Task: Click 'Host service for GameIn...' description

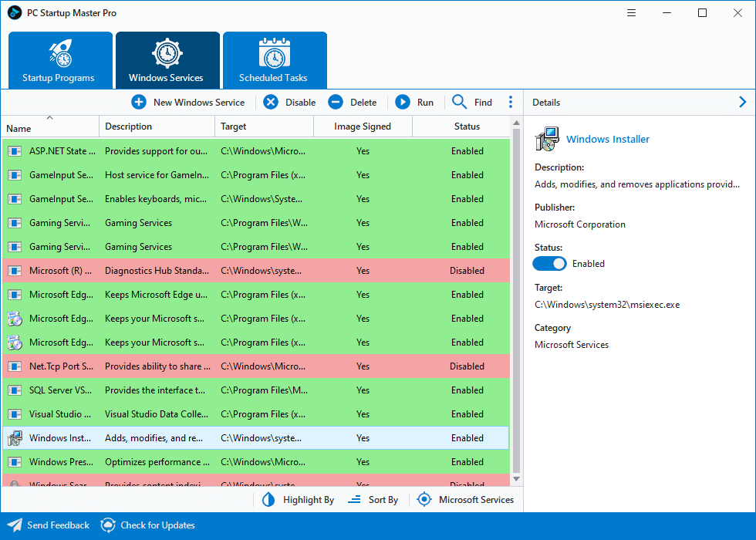Action: [x=157, y=175]
